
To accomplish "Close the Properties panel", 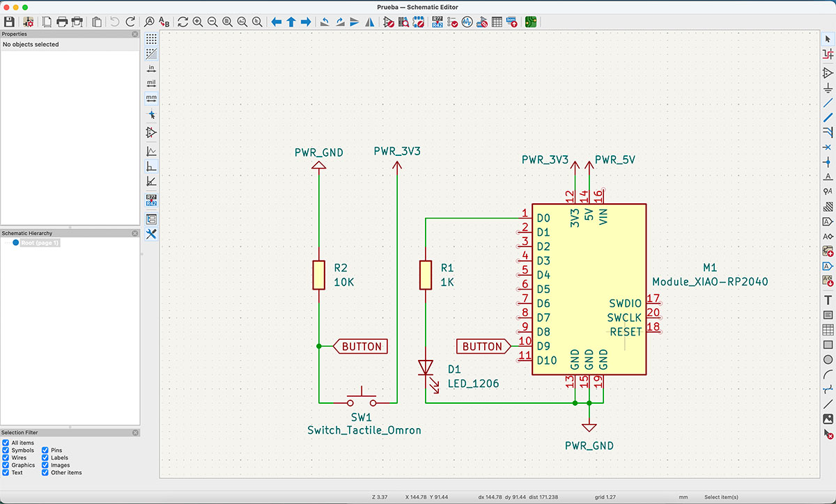I will [134, 33].
